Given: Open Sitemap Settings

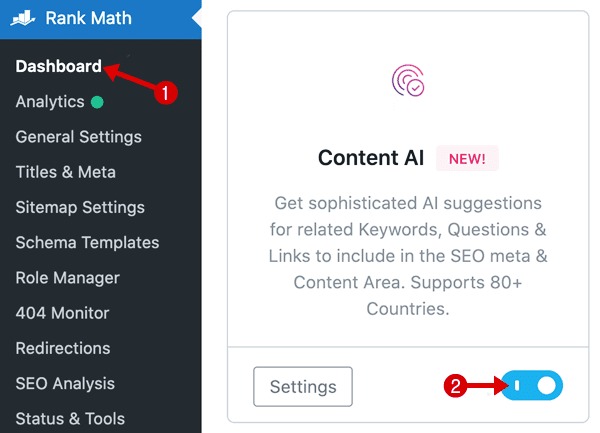Looking at the screenshot, I should [x=80, y=207].
